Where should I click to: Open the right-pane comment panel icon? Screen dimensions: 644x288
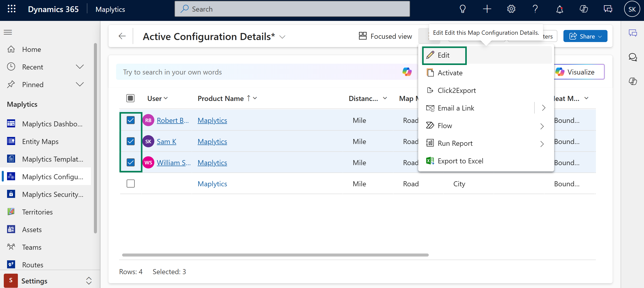click(x=633, y=33)
